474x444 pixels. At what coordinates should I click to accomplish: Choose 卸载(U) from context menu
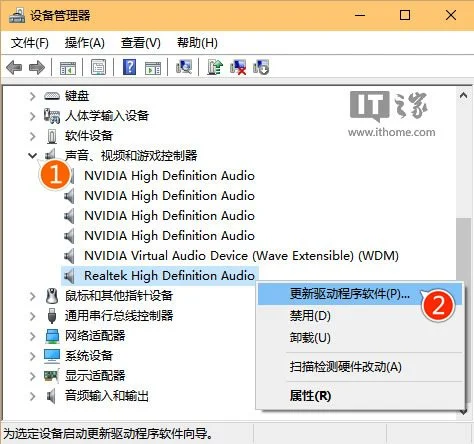(x=360, y=338)
